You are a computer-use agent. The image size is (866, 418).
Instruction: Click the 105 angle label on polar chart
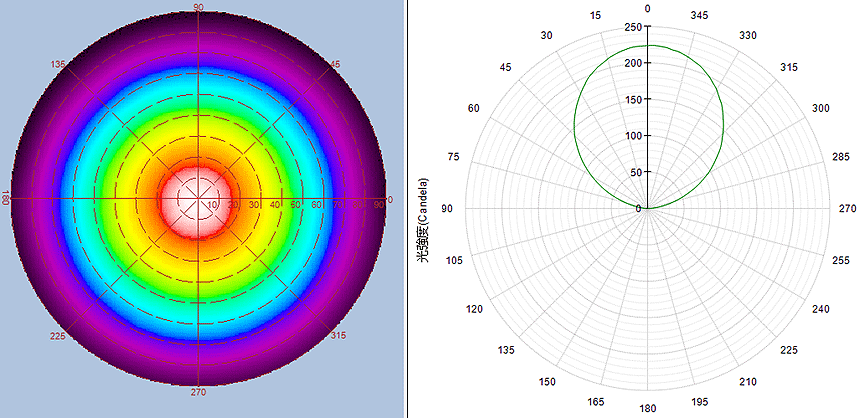point(455,260)
